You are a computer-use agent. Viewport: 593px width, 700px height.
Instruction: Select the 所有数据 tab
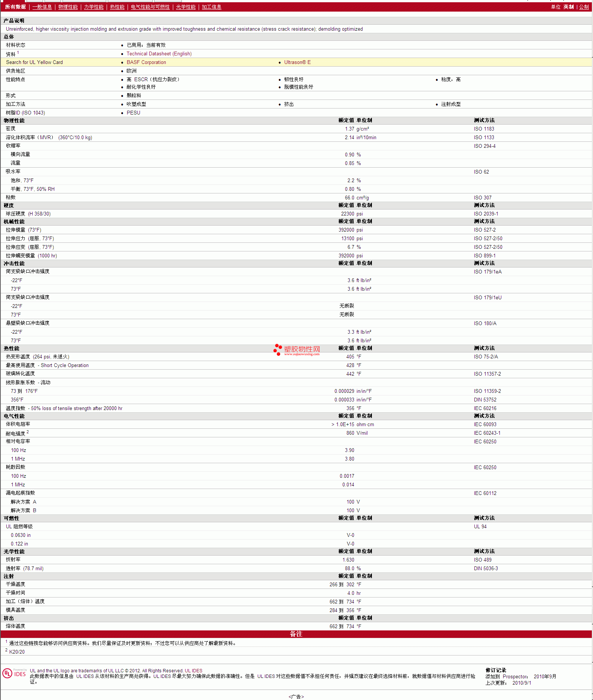15,7
